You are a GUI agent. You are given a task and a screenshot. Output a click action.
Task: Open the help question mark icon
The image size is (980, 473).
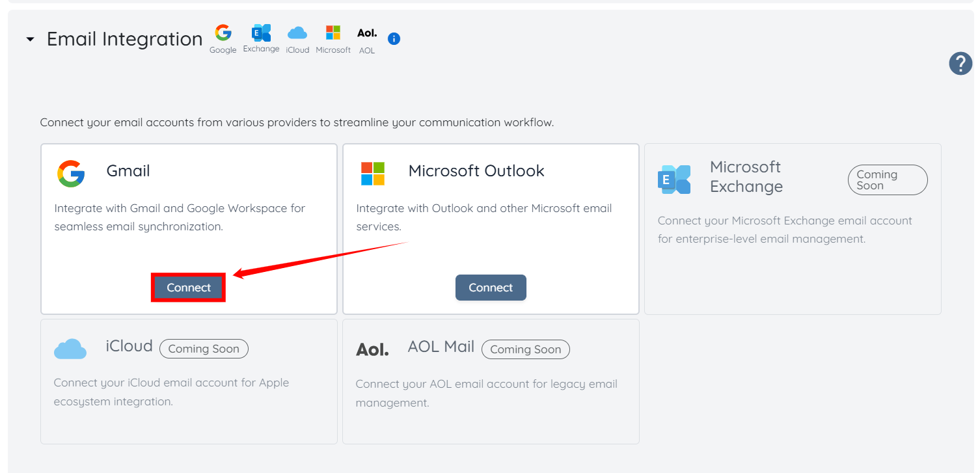tap(960, 64)
